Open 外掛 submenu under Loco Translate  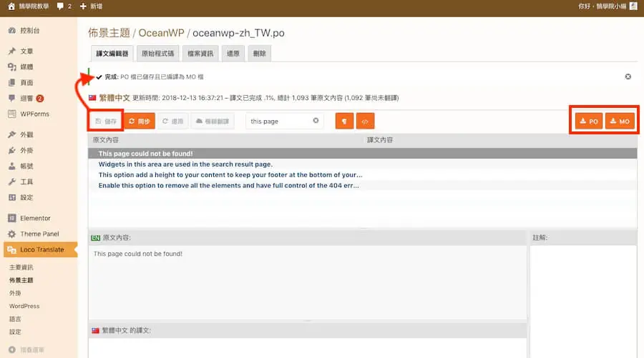pyautogui.click(x=15, y=293)
